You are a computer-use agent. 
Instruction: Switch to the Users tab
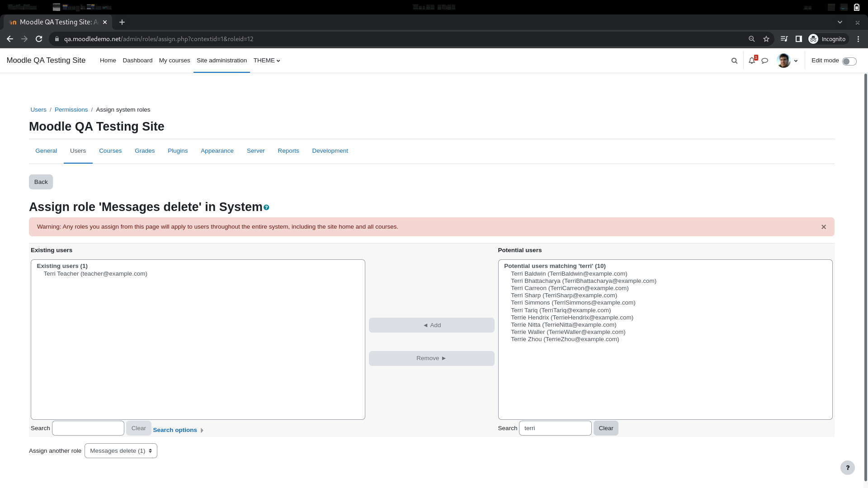coord(78,151)
